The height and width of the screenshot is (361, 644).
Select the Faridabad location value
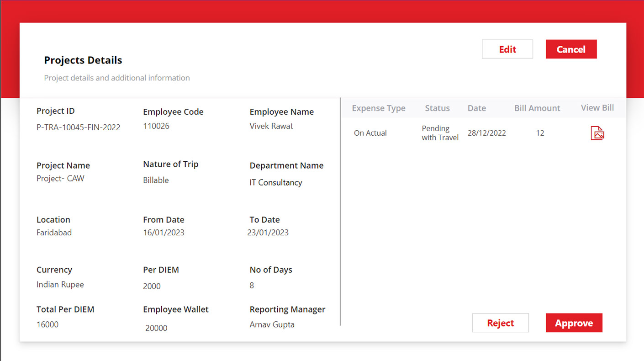(54, 233)
